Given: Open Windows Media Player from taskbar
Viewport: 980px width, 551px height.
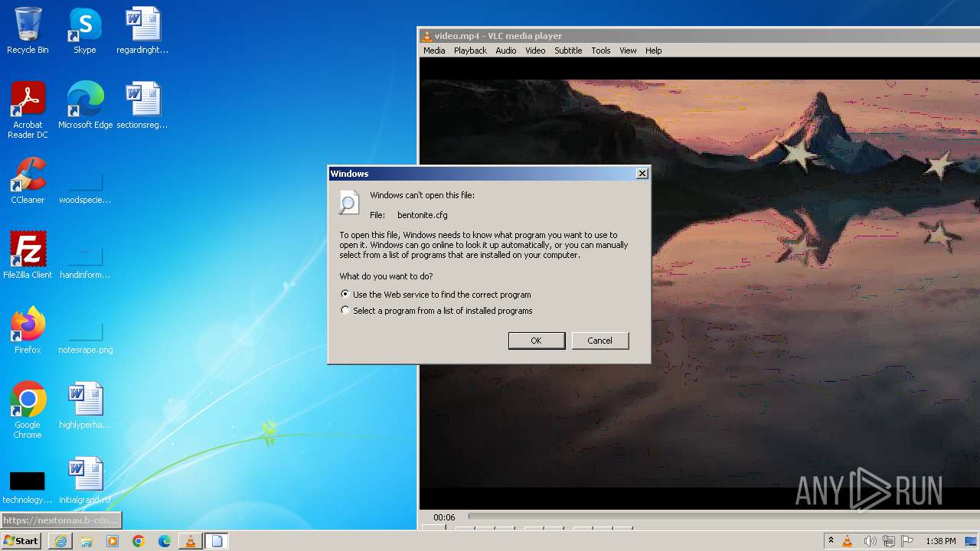Looking at the screenshot, I should (x=113, y=541).
